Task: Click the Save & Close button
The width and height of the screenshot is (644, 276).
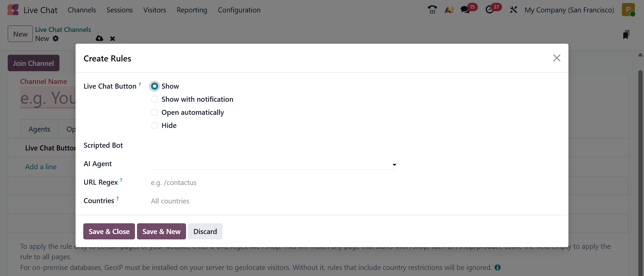Action: point(109,231)
